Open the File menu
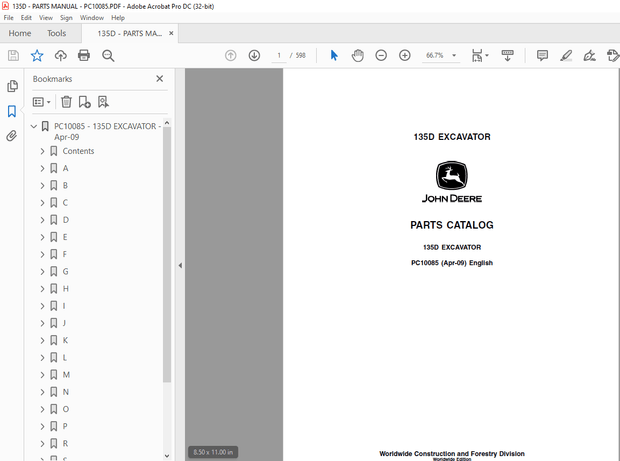The width and height of the screenshot is (620, 461). (8, 18)
